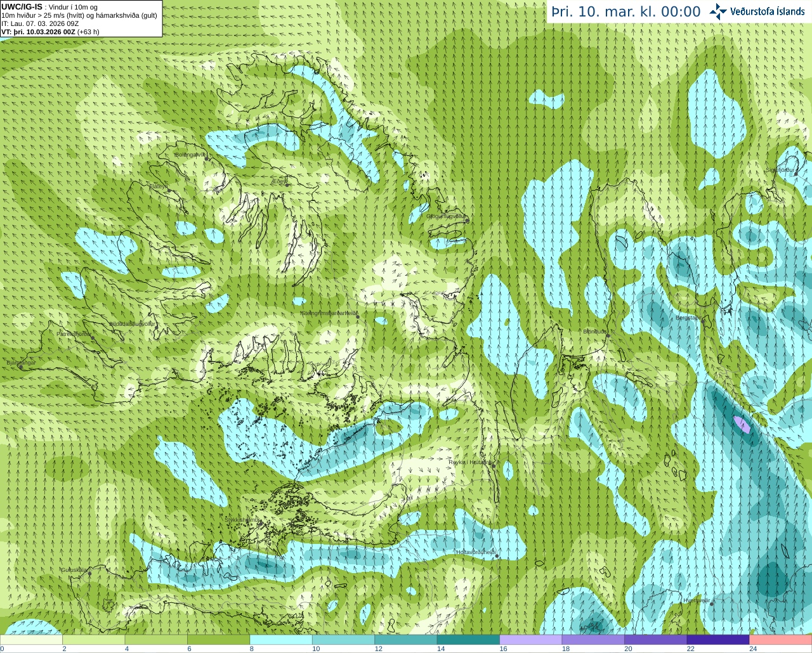Click the Gjögurflugvöllur station label
The width and height of the screenshot is (812, 653).
445,216
